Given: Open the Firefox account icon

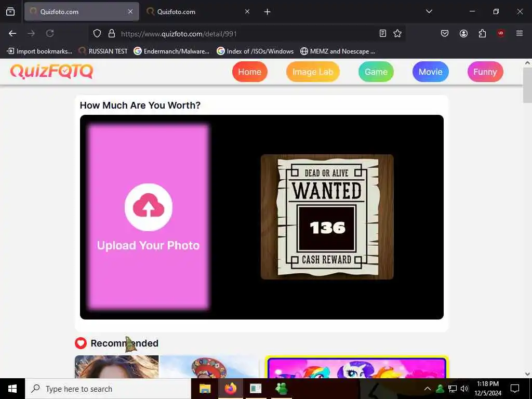Looking at the screenshot, I should click(463, 33).
